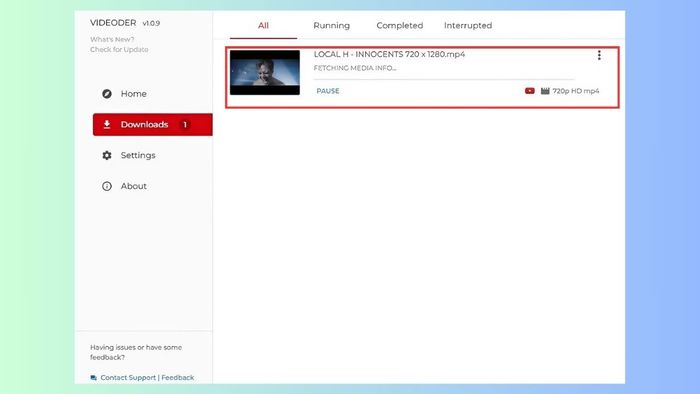Click the LOCAL H - INNOCENTS file name
Viewport: 700px width, 394px height.
pos(389,54)
